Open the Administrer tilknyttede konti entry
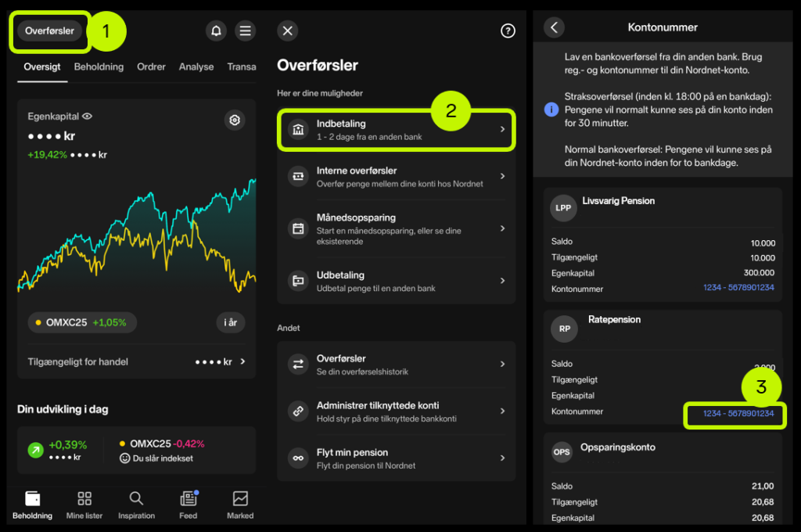 coord(396,412)
